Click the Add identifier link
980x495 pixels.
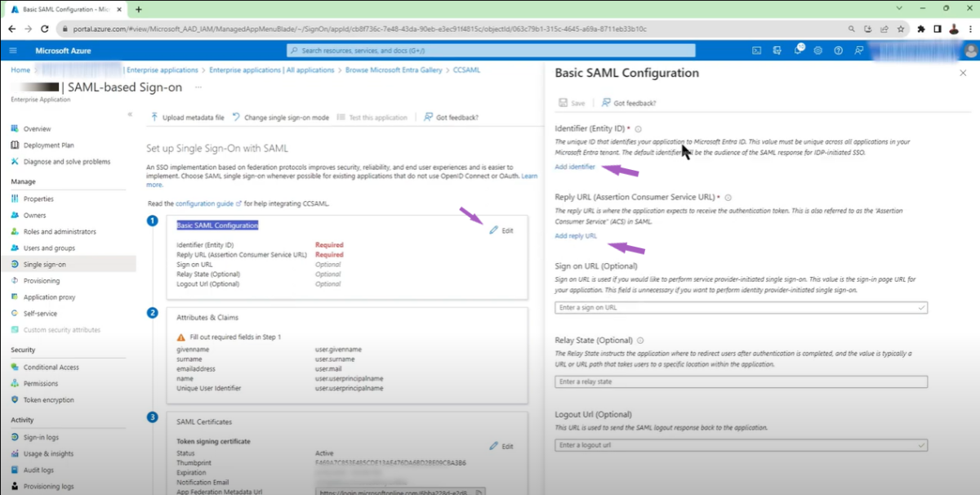coord(575,167)
